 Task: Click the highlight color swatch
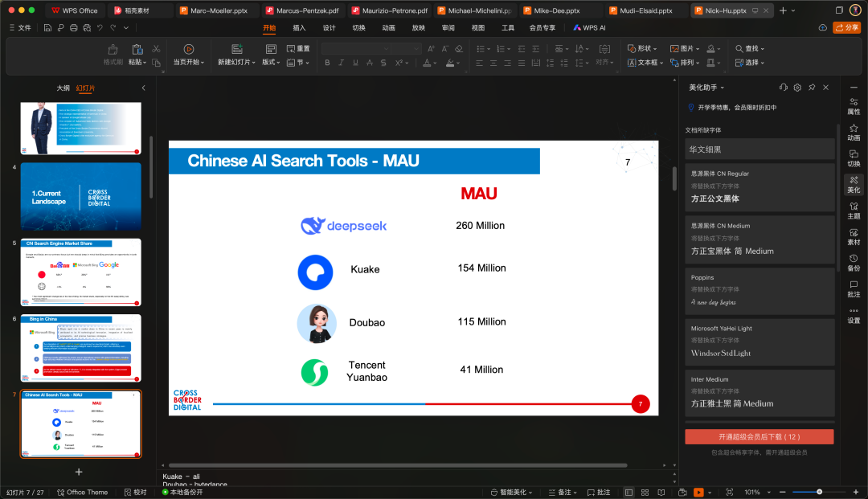pyautogui.click(x=451, y=63)
